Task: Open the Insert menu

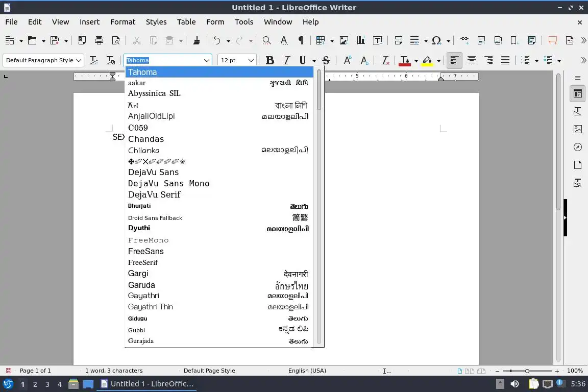Action: pyautogui.click(x=89, y=22)
